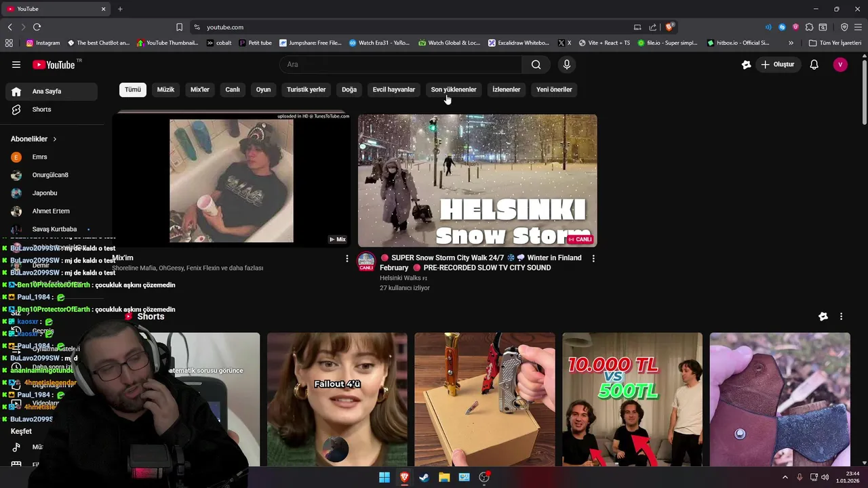The width and height of the screenshot is (868, 488).
Task: Open the account avatar menu
Action: [x=840, y=64]
